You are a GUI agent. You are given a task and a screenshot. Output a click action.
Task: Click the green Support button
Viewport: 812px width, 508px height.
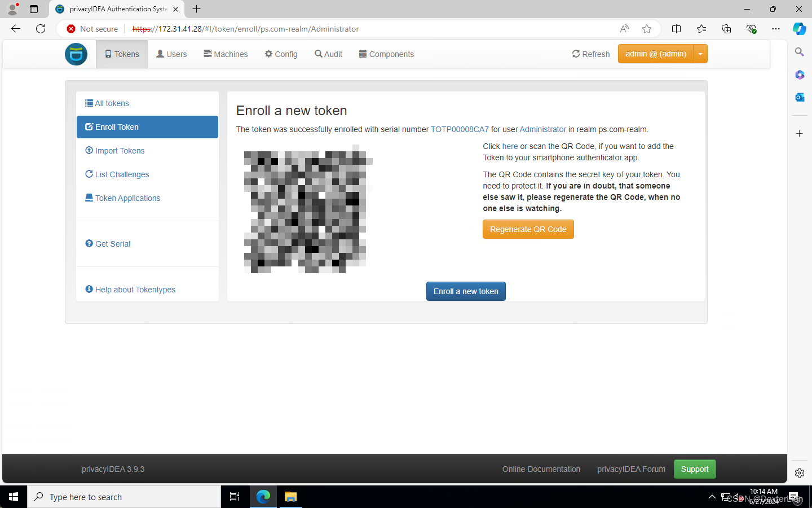695,469
